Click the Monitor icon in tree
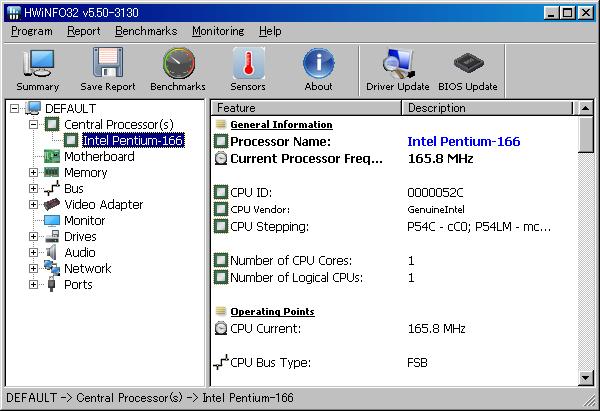The width and height of the screenshot is (600, 411). (x=52, y=221)
